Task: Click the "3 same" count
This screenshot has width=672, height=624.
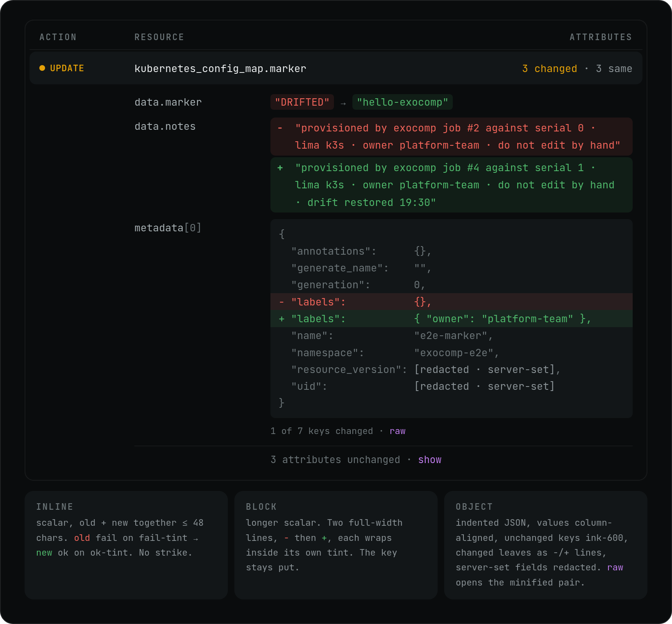Action: [614, 69]
